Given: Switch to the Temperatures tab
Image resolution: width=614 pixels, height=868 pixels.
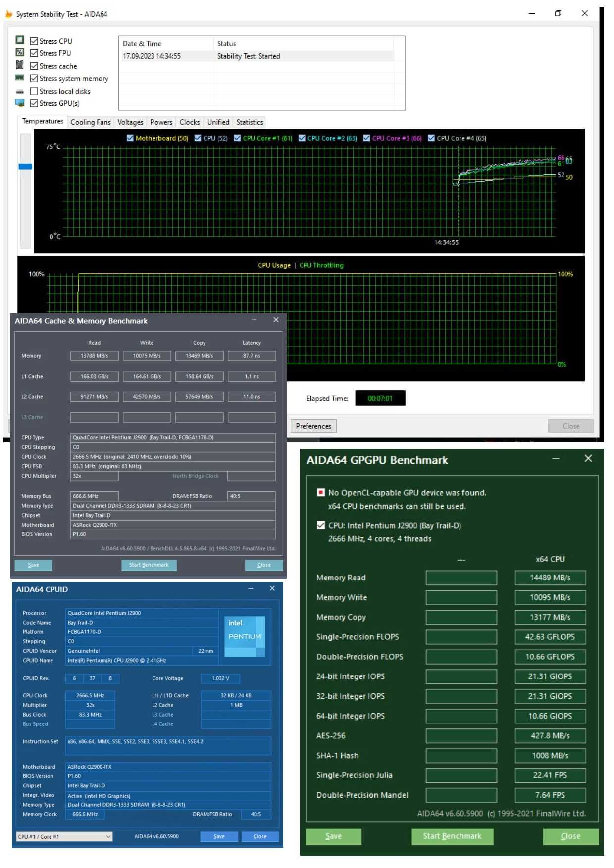Looking at the screenshot, I should pos(43,121).
